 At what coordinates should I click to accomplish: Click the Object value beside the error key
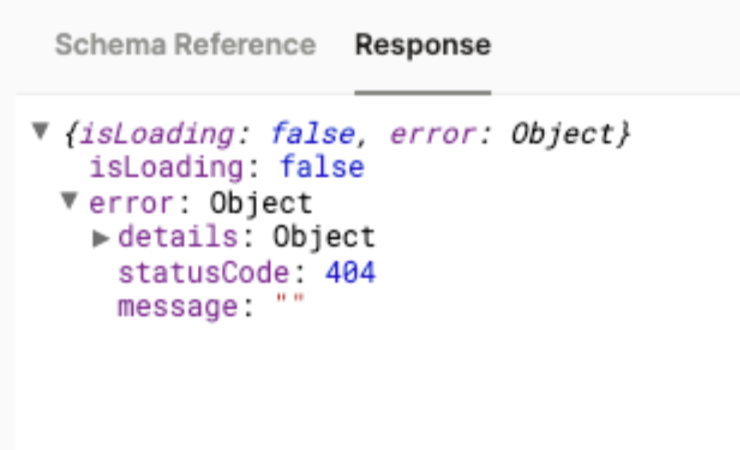(261, 203)
